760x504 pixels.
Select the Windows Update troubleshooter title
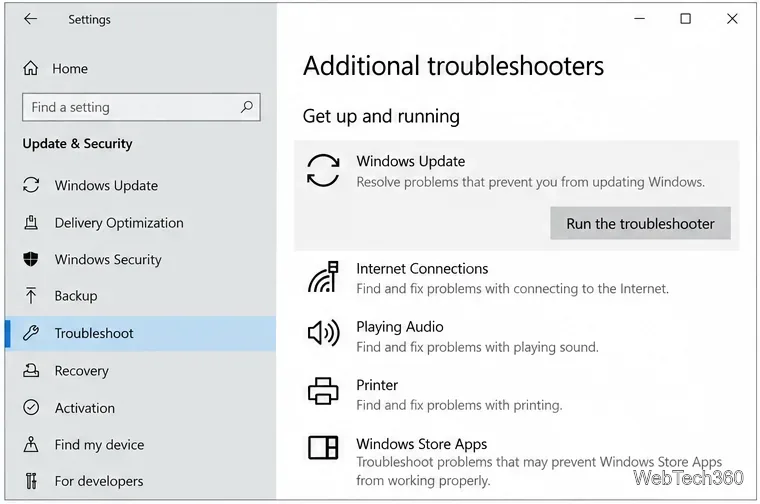(x=411, y=161)
